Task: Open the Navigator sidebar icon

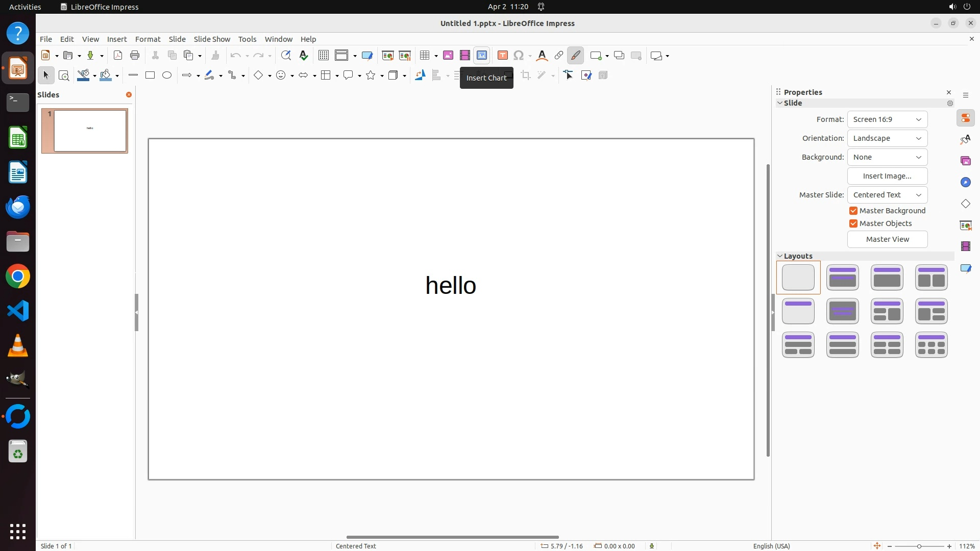Action: coord(965,183)
